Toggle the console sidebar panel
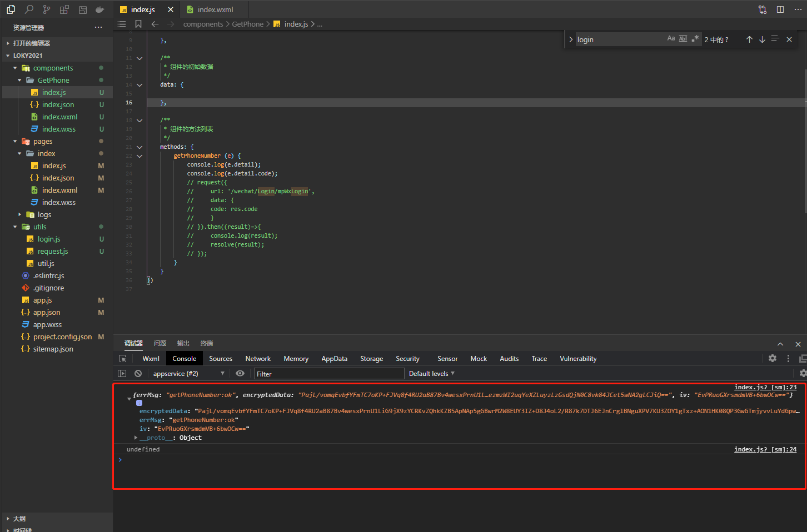The width and height of the screenshot is (807, 532). [122, 374]
